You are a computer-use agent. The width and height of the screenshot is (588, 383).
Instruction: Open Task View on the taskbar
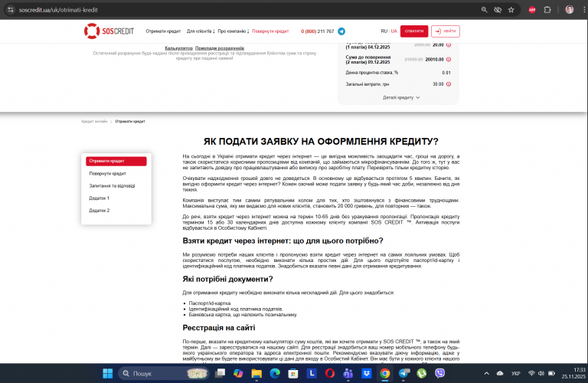[x=220, y=373]
